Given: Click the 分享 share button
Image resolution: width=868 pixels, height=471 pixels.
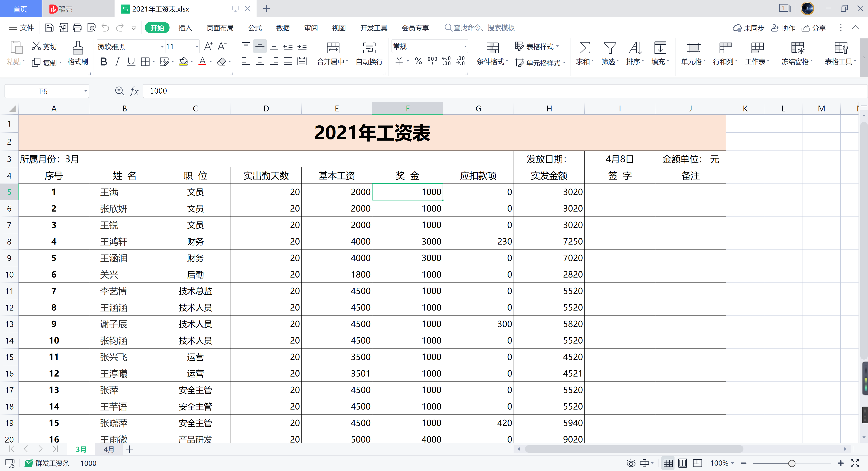Looking at the screenshot, I should (814, 28).
